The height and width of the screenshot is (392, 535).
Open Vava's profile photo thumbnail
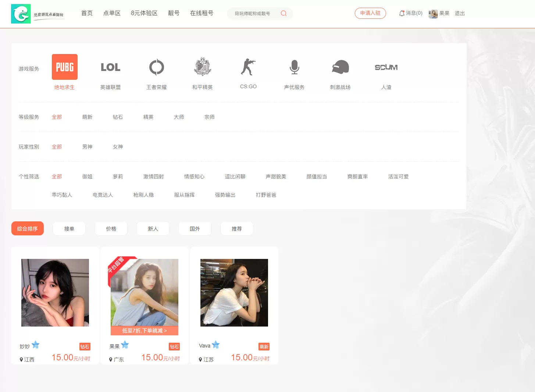pyautogui.click(x=234, y=293)
